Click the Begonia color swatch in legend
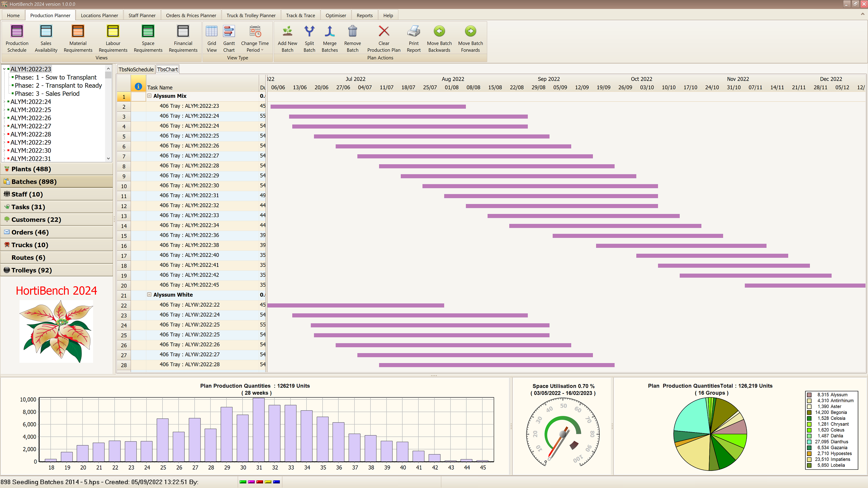868x488 pixels. (x=809, y=412)
